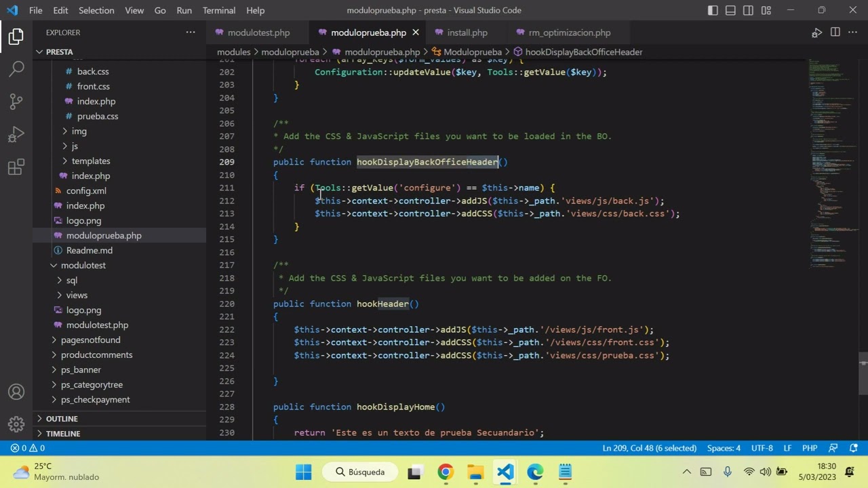Open the File menu
Screen dimensions: 868x488
[36, 10]
